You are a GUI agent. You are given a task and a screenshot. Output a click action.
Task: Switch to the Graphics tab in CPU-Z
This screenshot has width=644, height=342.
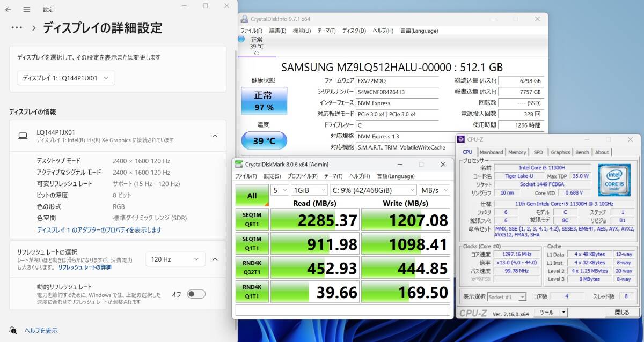560,152
